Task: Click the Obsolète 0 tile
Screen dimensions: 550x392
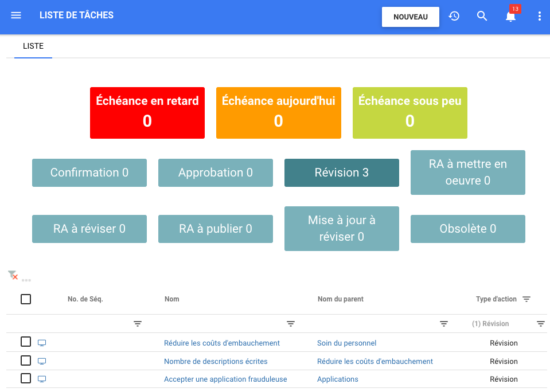Action: (x=468, y=229)
